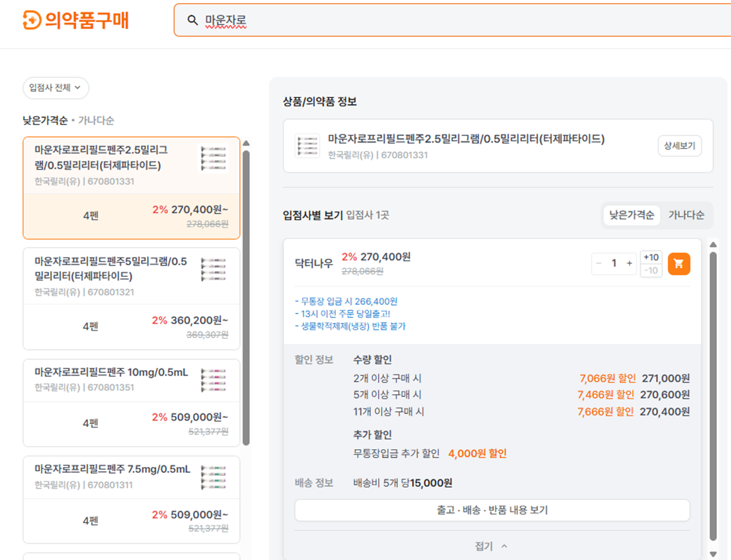Click the 의약품구매 logo icon
Screen dimensions: 731x560
(32, 20)
